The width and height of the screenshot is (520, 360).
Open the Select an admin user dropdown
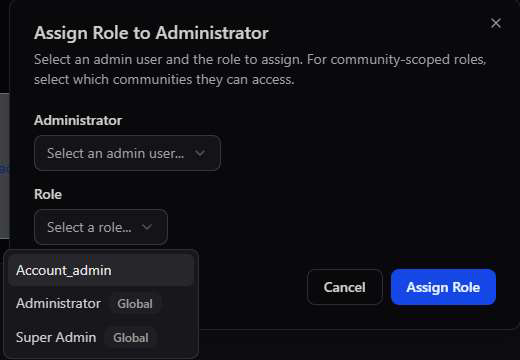(127, 153)
